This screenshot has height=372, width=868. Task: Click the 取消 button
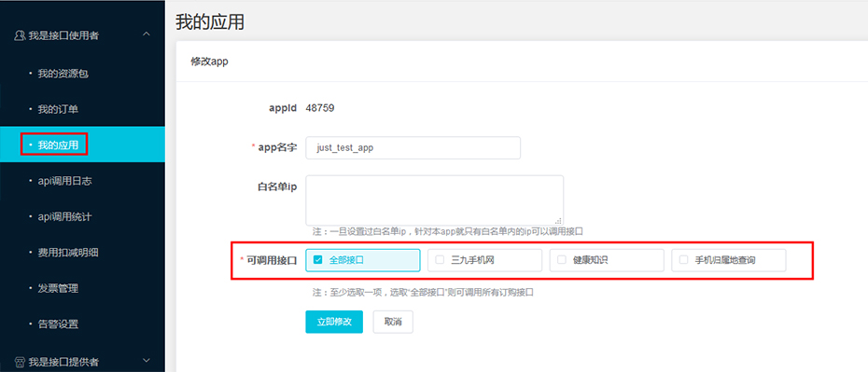(x=393, y=322)
